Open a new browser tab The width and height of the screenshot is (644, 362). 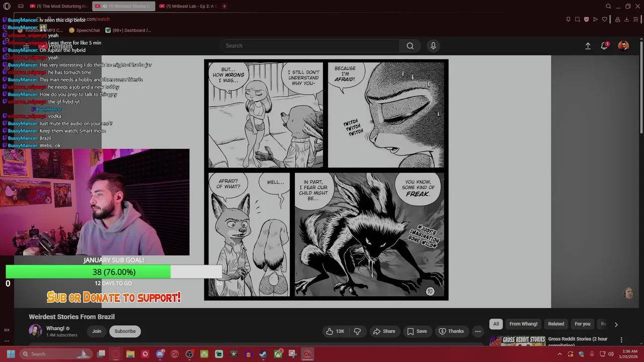(x=224, y=6)
